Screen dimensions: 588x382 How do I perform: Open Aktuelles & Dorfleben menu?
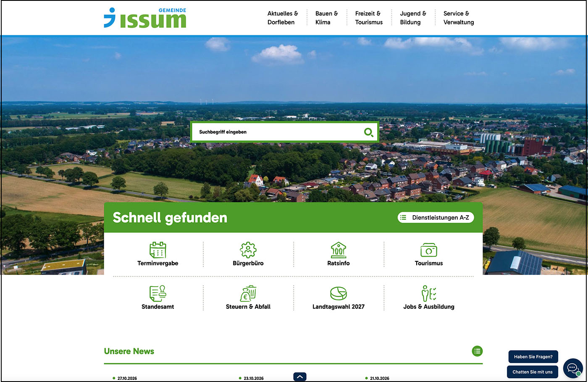click(x=283, y=18)
